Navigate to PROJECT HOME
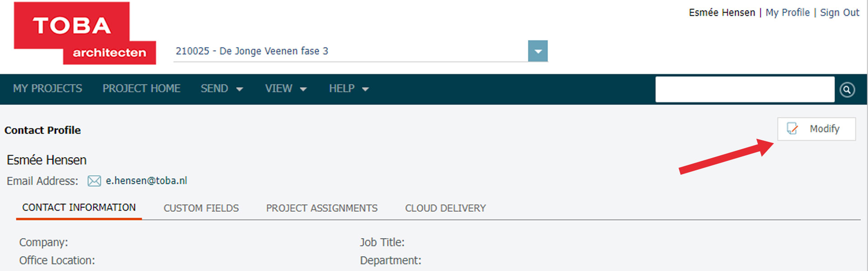 pyautogui.click(x=141, y=89)
